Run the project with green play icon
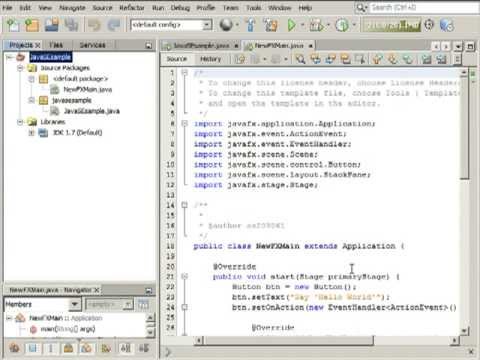The height and width of the screenshot is (360, 480). [291, 25]
